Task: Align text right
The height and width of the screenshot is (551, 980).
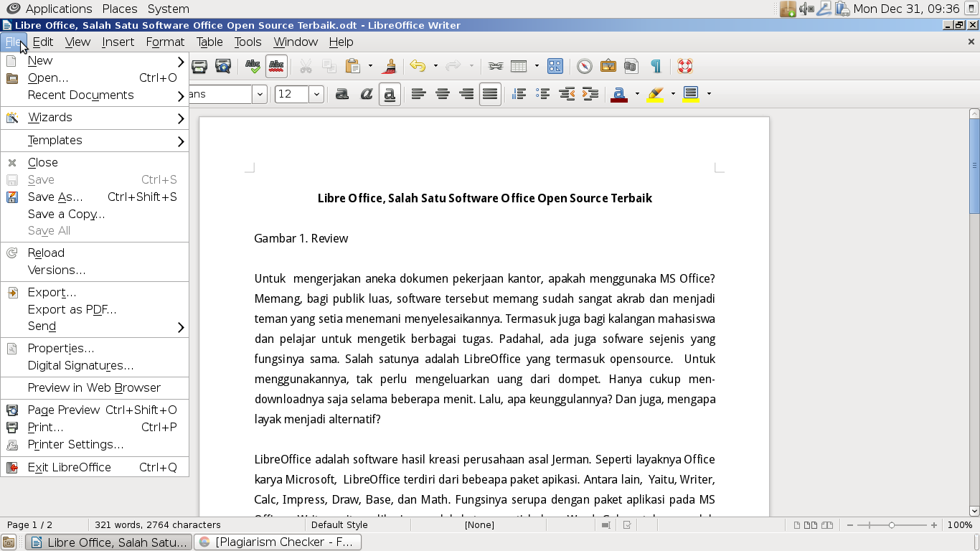Action: click(466, 94)
